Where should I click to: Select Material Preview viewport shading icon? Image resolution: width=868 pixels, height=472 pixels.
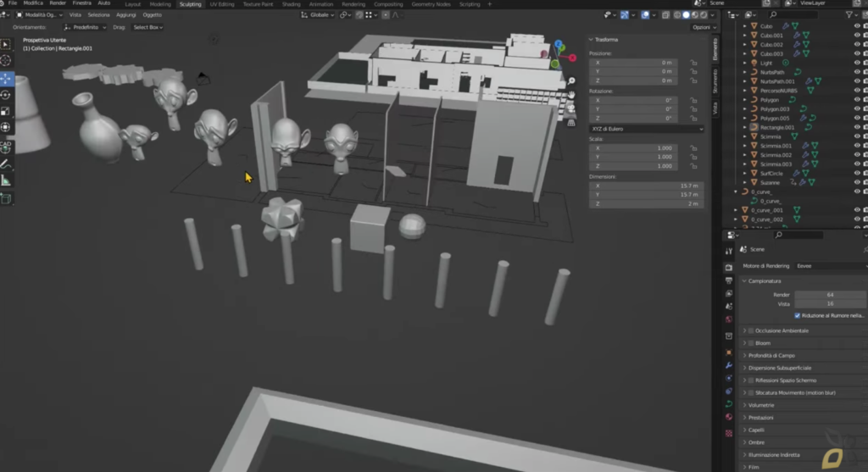pyautogui.click(x=695, y=15)
